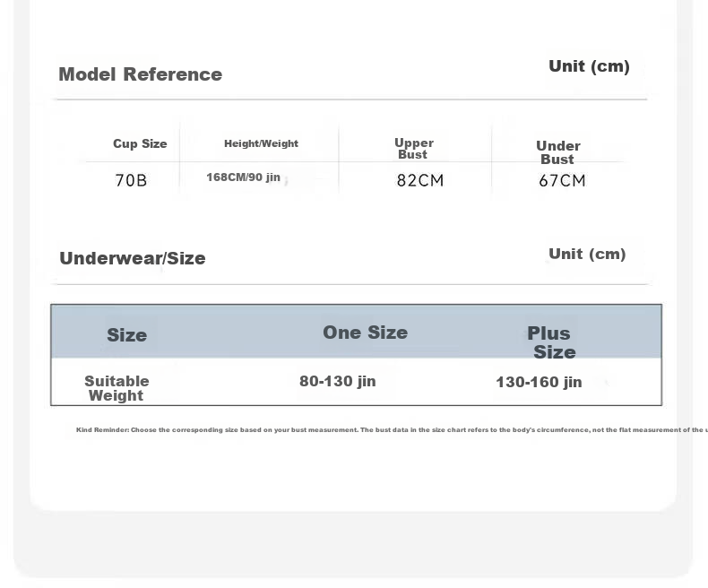The height and width of the screenshot is (588, 708).
Task: Click the Under Bust column header
Action: coord(558,152)
